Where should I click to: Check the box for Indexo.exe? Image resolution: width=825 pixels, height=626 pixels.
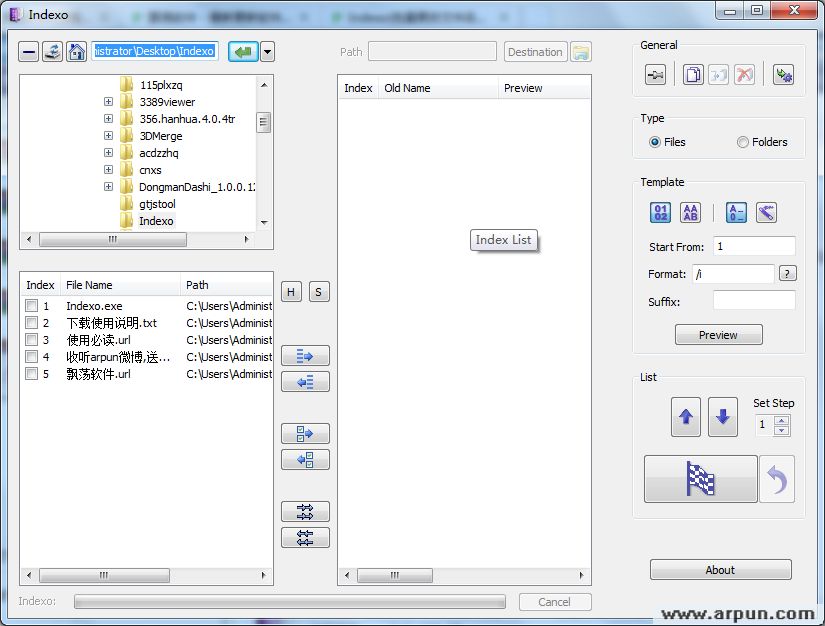click(32, 306)
